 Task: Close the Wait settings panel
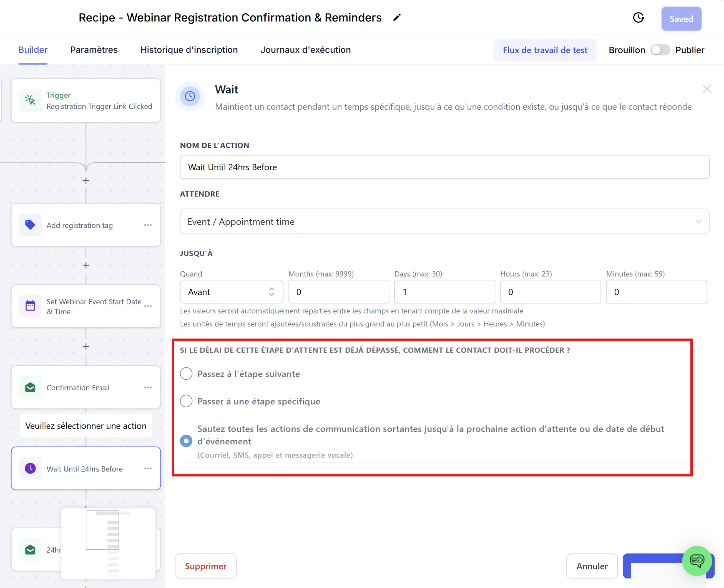(707, 89)
